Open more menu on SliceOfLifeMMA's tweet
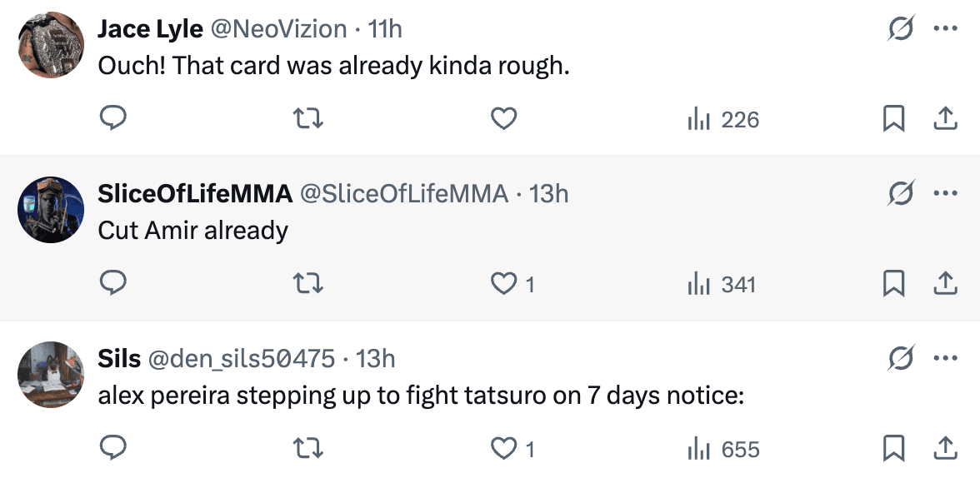980x483 pixels. click(x=945, y=194)
